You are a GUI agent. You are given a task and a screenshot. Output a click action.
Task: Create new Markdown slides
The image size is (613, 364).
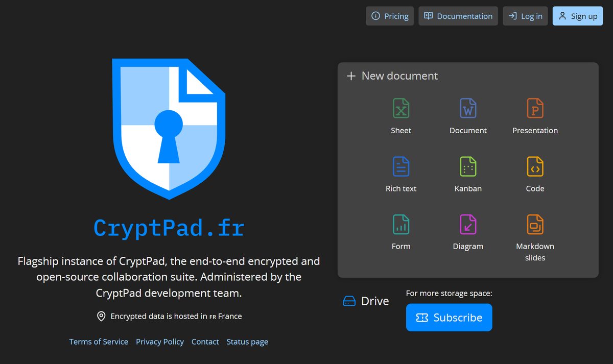[535, 238]
